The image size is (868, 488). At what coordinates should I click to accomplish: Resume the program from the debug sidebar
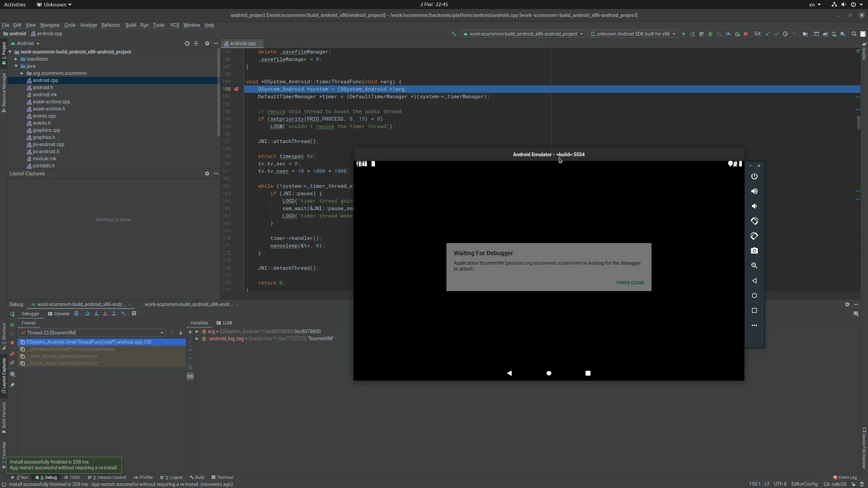12,325
